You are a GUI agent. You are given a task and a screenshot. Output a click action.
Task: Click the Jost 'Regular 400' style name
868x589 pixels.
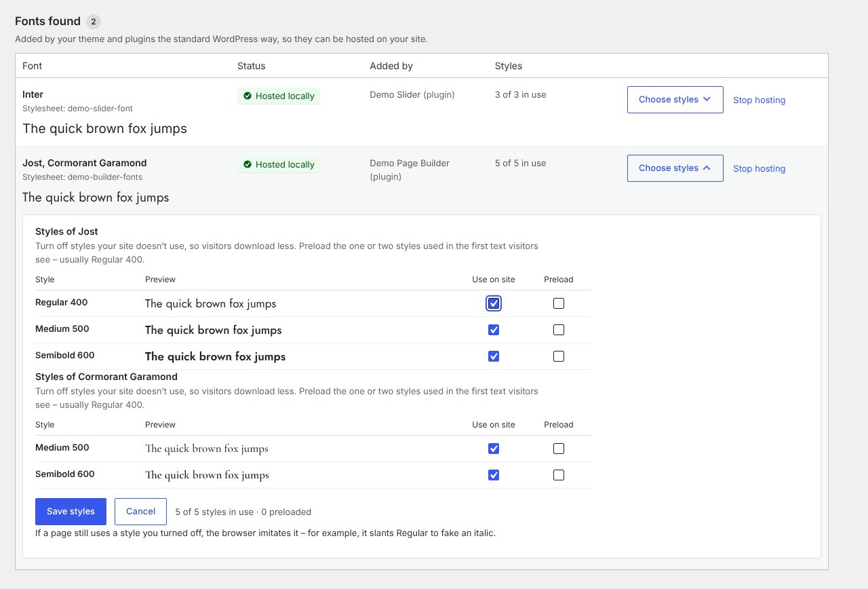click(62, 303)
